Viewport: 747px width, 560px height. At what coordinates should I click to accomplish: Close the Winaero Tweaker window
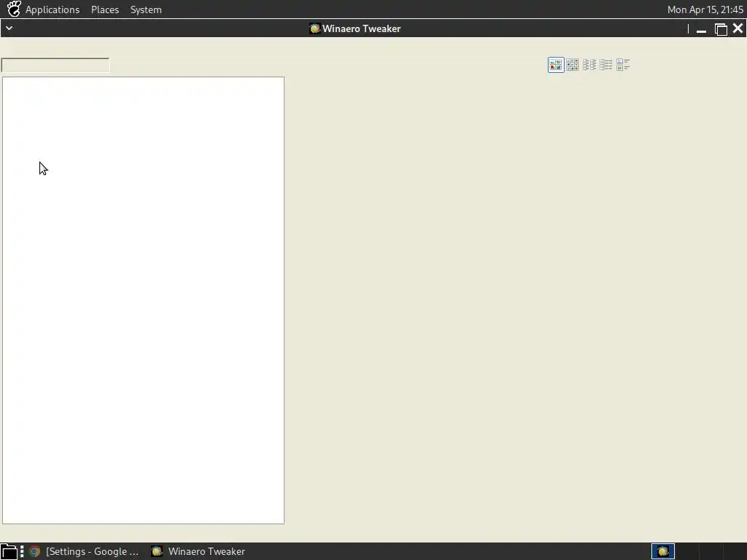(738, 28)
